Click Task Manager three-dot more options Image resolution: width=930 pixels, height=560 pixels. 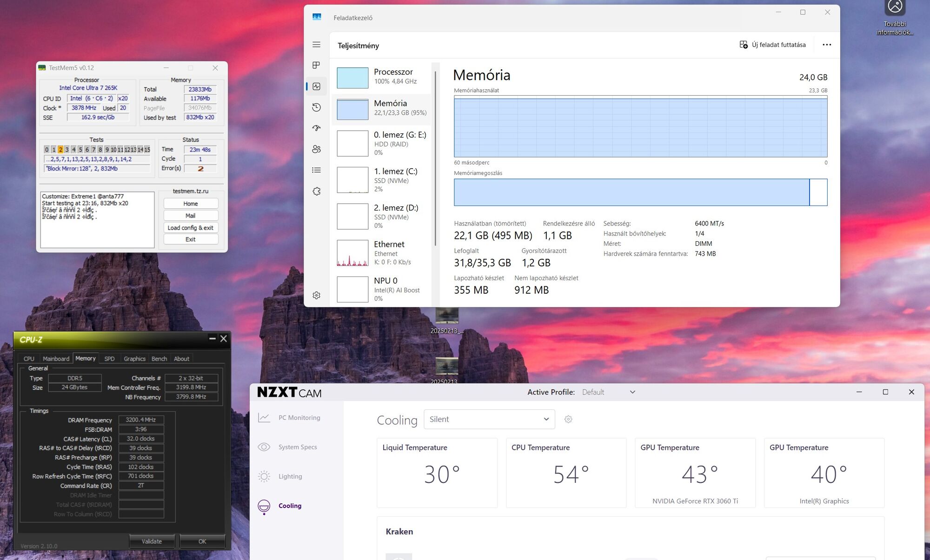(x=826, y=45)
